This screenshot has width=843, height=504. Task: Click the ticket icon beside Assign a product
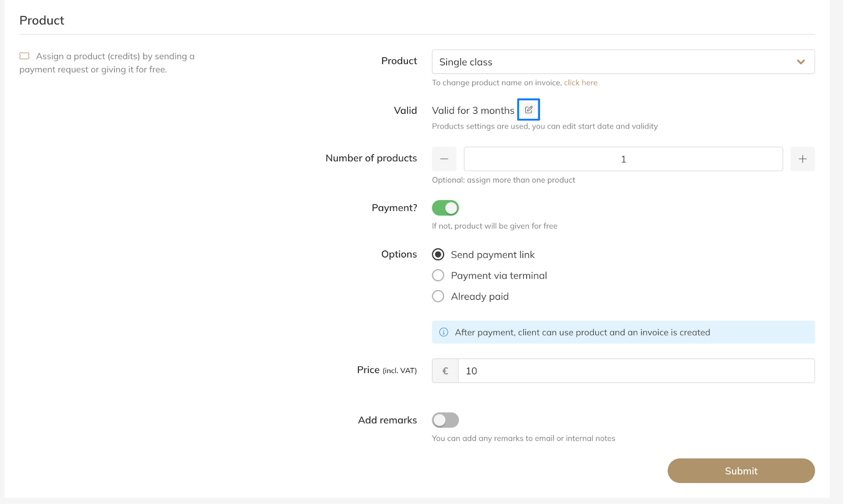click(24, 56)
